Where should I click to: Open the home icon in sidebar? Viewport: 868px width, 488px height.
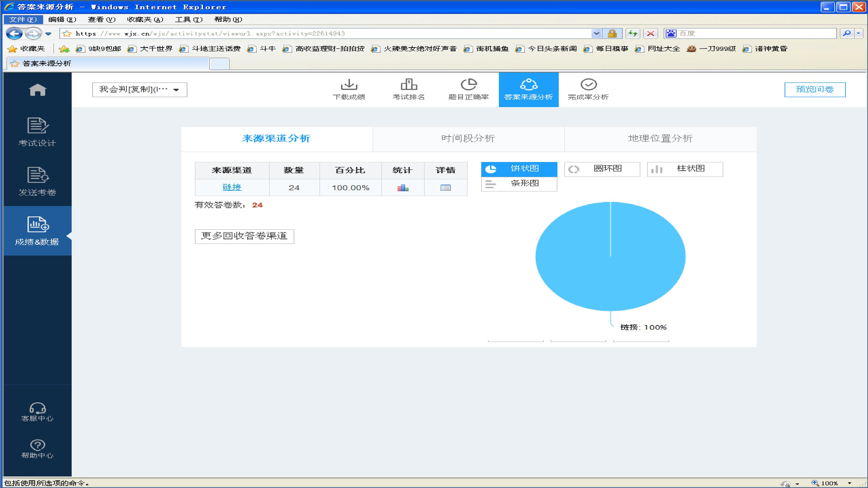tap(37, 90)
